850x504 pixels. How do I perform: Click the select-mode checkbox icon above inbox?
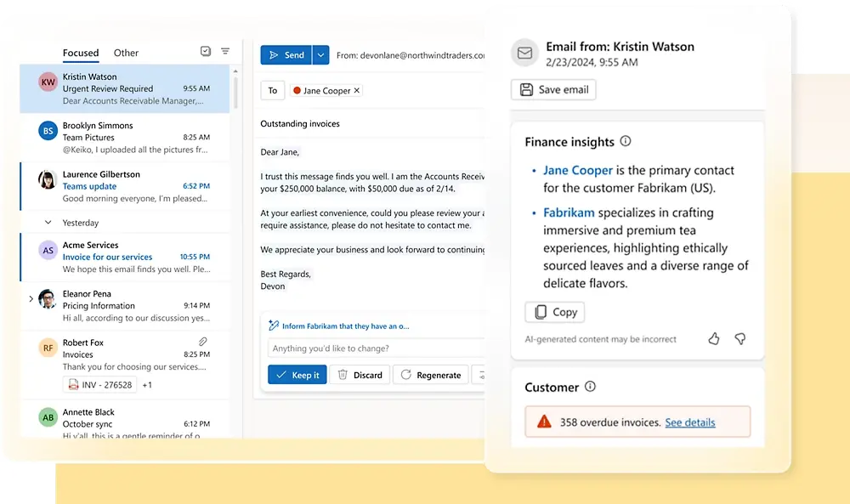(206, 51)
